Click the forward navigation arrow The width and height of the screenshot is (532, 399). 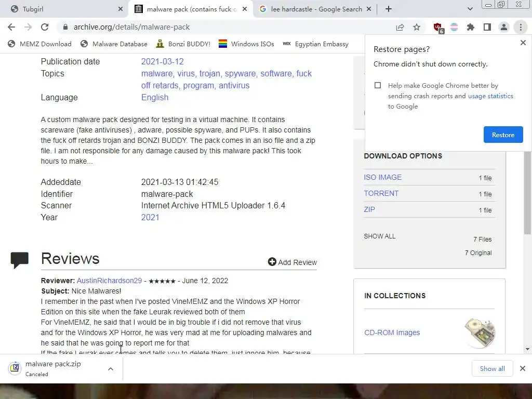(28, 27)
